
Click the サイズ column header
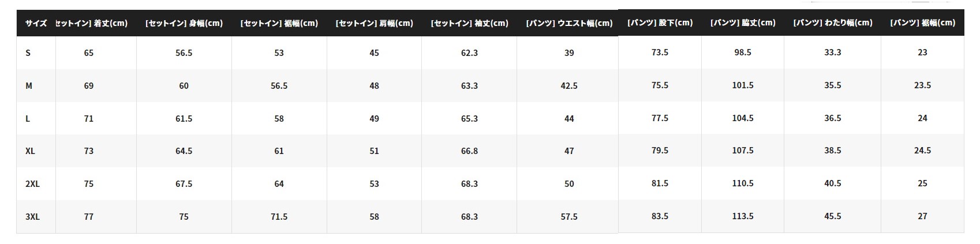click(36, 24)
